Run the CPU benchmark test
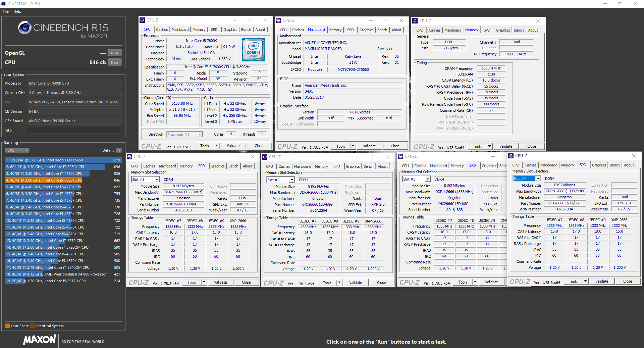This screenshot has width=644, height=348. pyautogui.click(x=115, y=62)
